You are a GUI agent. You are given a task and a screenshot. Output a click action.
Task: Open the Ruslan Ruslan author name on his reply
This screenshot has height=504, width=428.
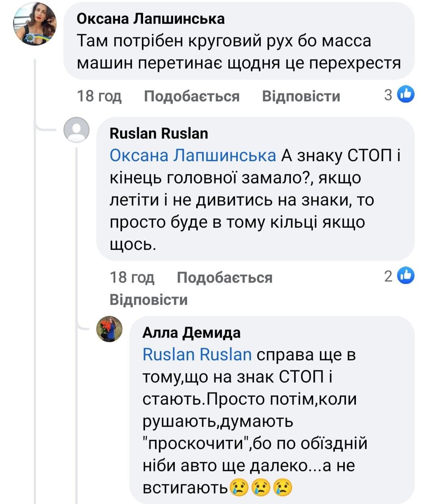coord(159,133)
